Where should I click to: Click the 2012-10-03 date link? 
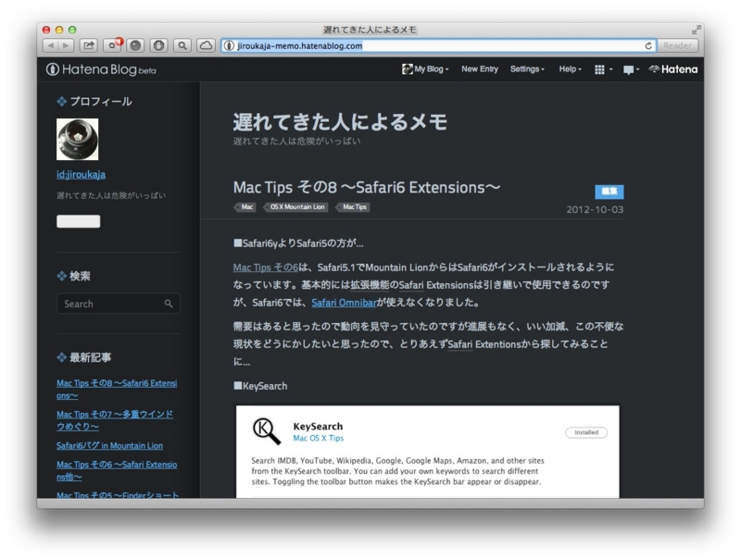[595, 209]
